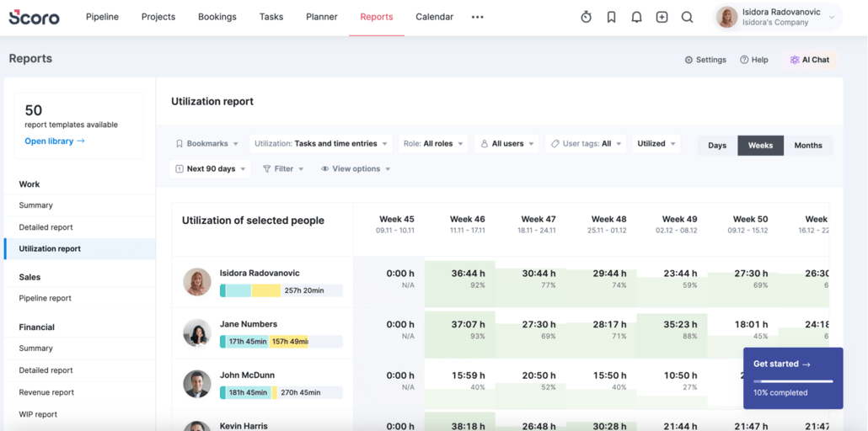Go to Projects tab
Image resolution: width=868 pixels, height=431 pixels.
[x=158, y=17]
